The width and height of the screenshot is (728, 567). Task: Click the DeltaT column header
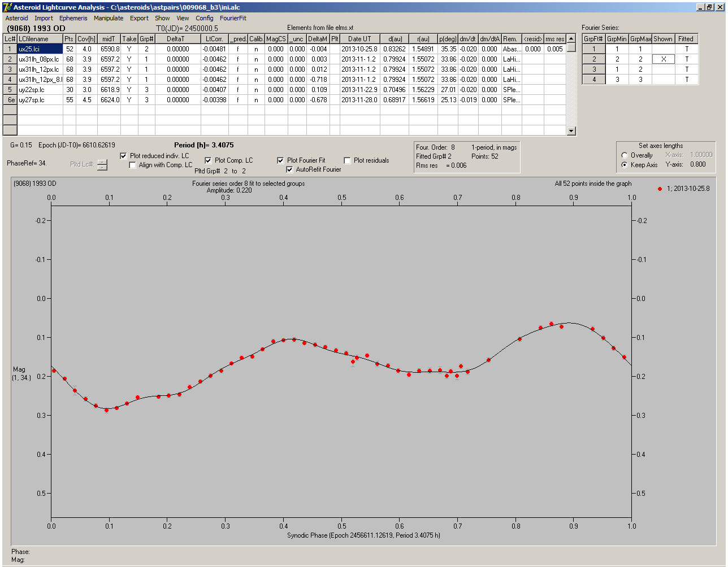pos(177,39)
